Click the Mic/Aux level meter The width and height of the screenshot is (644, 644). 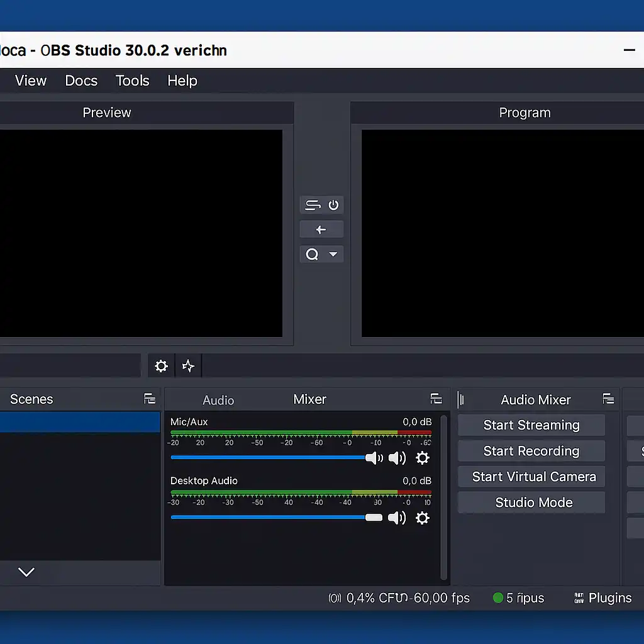pyautogui.click(x=301, y=433)
